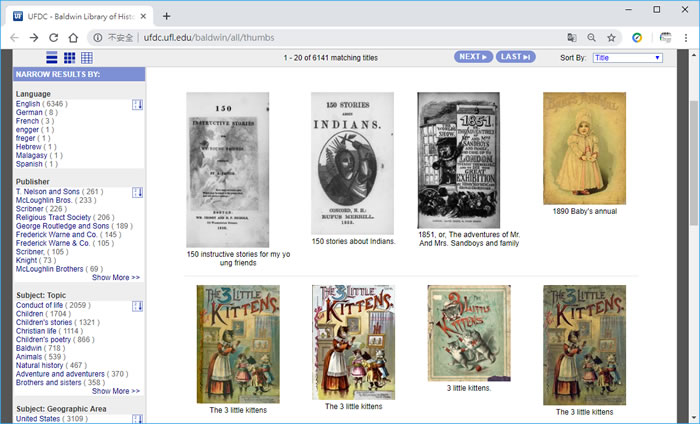Switch to table view icon
700x424 pixels.
tap(87, 58)
